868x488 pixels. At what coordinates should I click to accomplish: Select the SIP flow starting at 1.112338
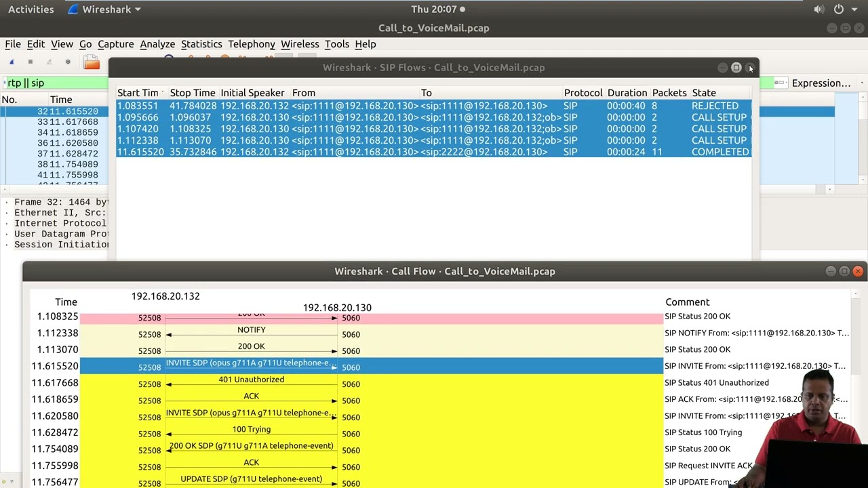pyautogui.click(x=433, y=140)
